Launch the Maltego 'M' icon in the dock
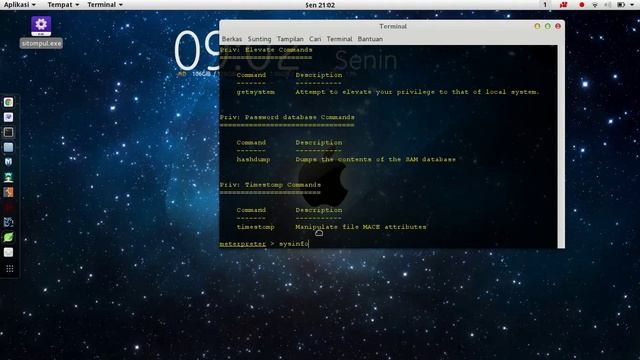640x360 pixels. click(x=9, y=162)
